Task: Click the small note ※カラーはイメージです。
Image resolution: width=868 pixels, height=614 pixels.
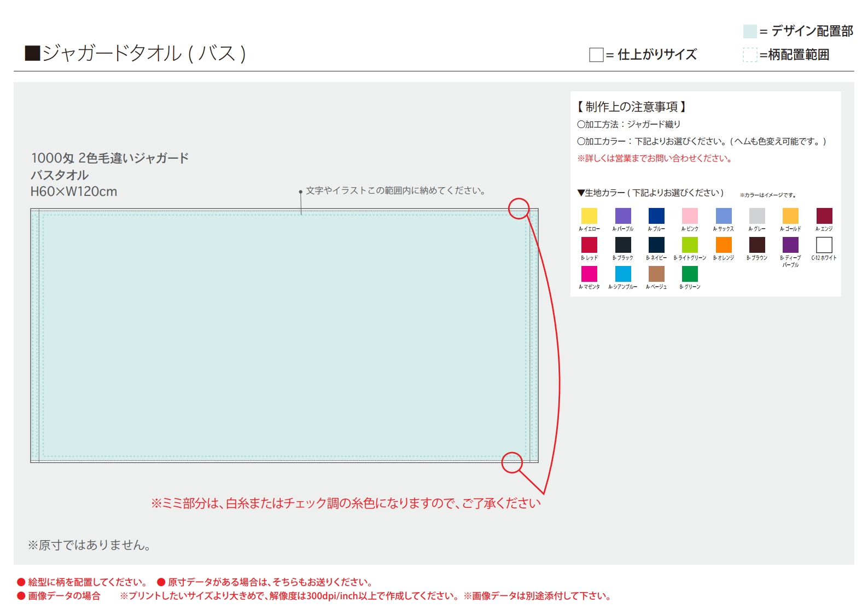Action: point(768,195)
